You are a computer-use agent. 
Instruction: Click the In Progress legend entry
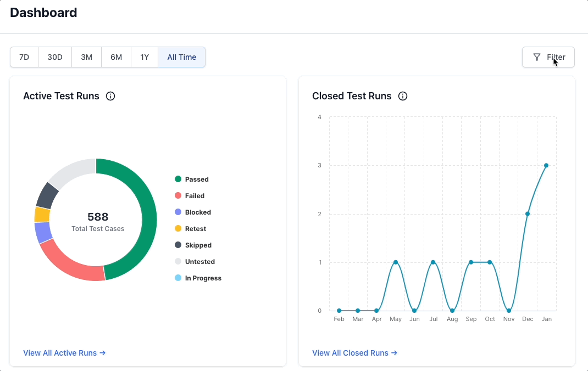click(202, 278)
